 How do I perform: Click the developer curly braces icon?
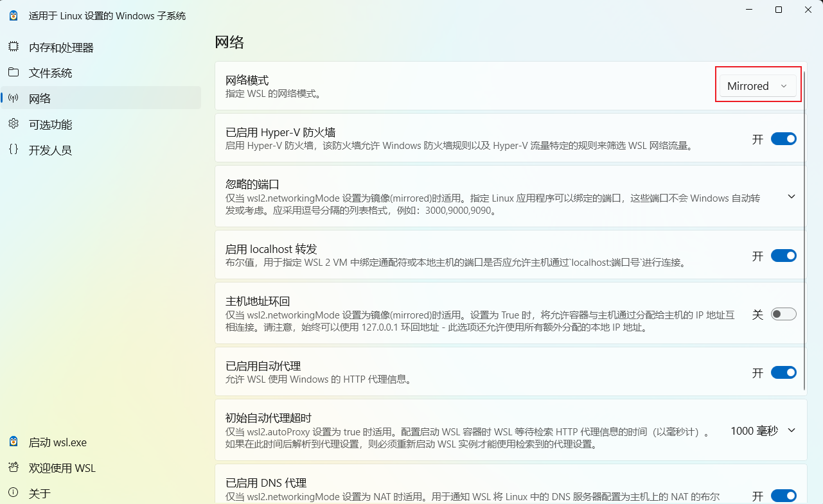coord(13,150)
